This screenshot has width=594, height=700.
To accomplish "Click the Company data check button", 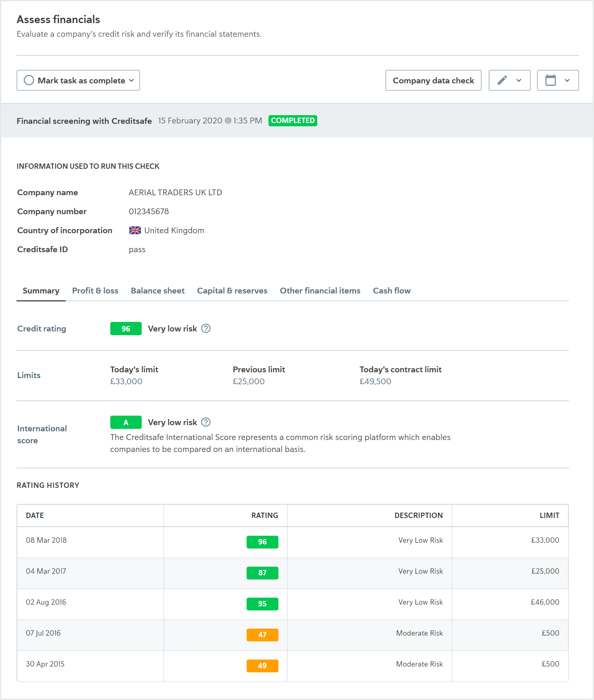I will pyautogui.click(x=433, y=80).
